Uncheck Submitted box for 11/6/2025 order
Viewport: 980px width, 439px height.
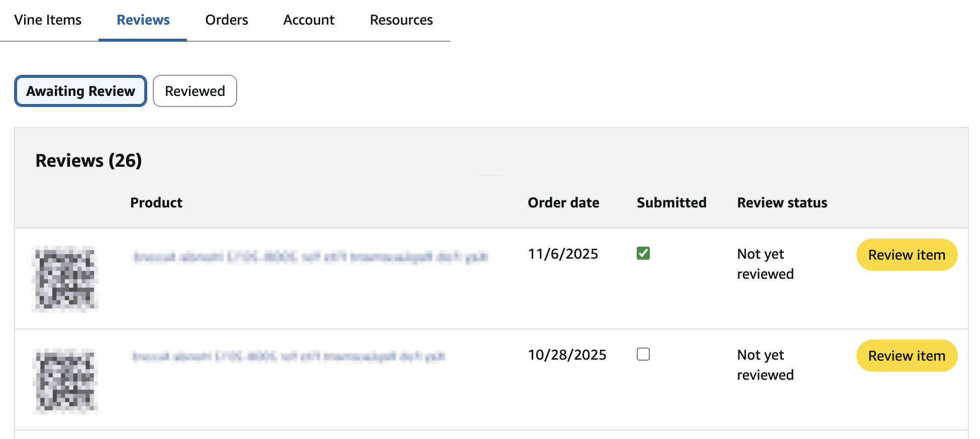pos(643,253)
